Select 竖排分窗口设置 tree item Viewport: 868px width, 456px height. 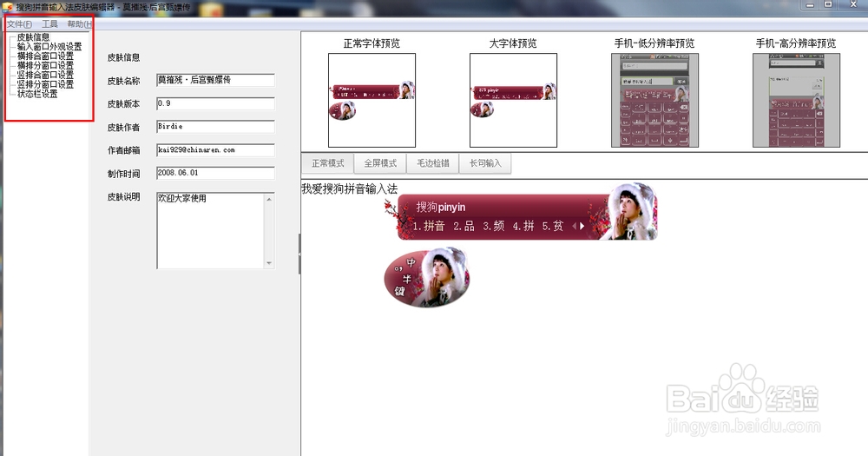coord(45,84)
